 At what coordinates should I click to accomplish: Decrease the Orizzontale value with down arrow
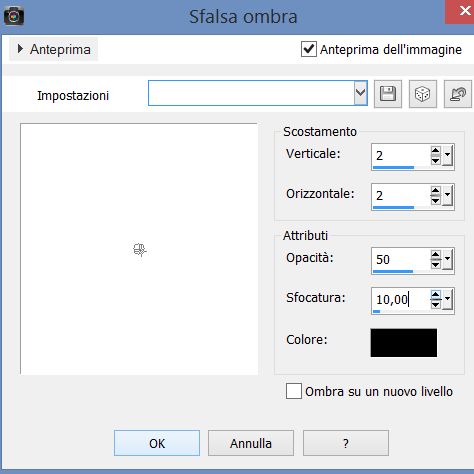[x=435, y=200]
